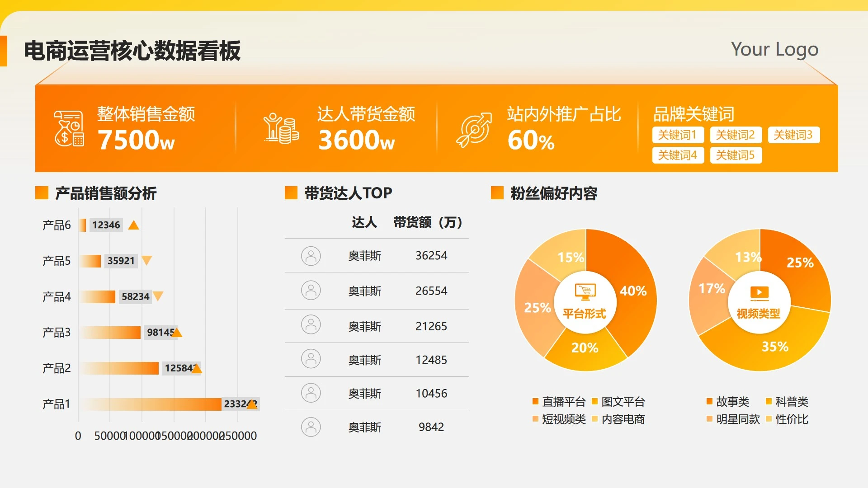Image resolution: width=868 pixels, height=488 pixels.
Task: Click the influencer coins stack icon
Action: [281, 128]
